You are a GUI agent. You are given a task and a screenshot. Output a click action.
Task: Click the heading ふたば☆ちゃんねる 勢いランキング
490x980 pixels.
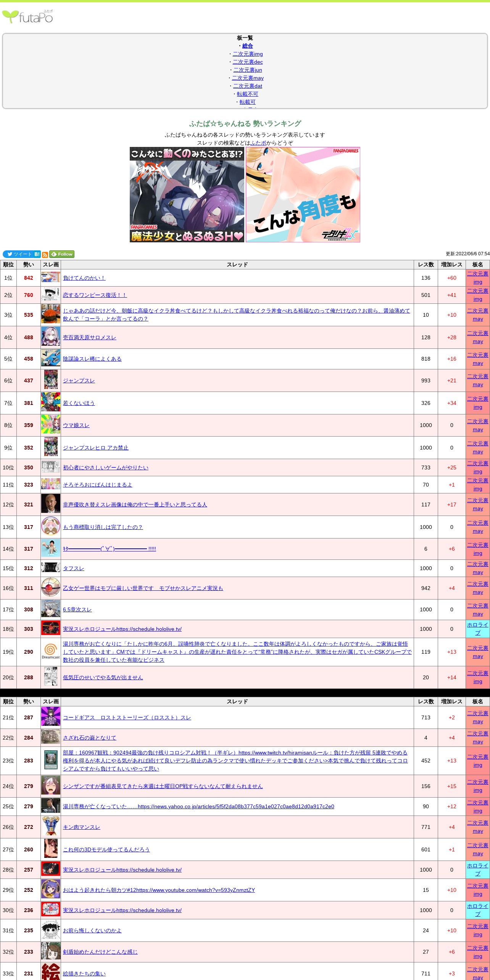tap(245, 124)
